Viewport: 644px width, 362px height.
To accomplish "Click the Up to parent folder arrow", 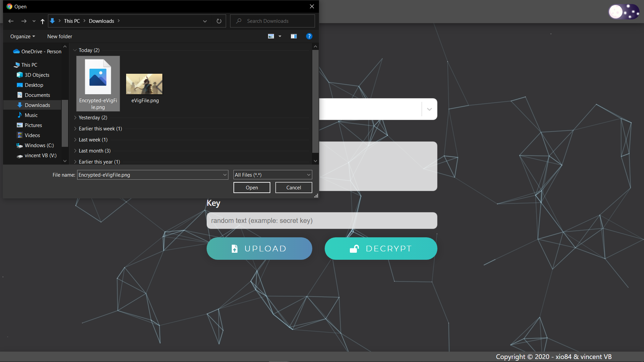I will pyautogui.click(x=42, y=21).
